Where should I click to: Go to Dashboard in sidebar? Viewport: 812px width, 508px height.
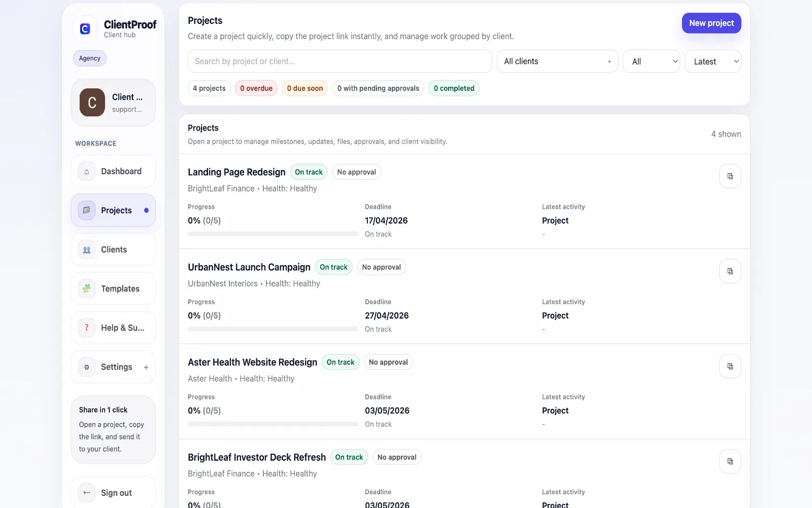pos(113,172)
